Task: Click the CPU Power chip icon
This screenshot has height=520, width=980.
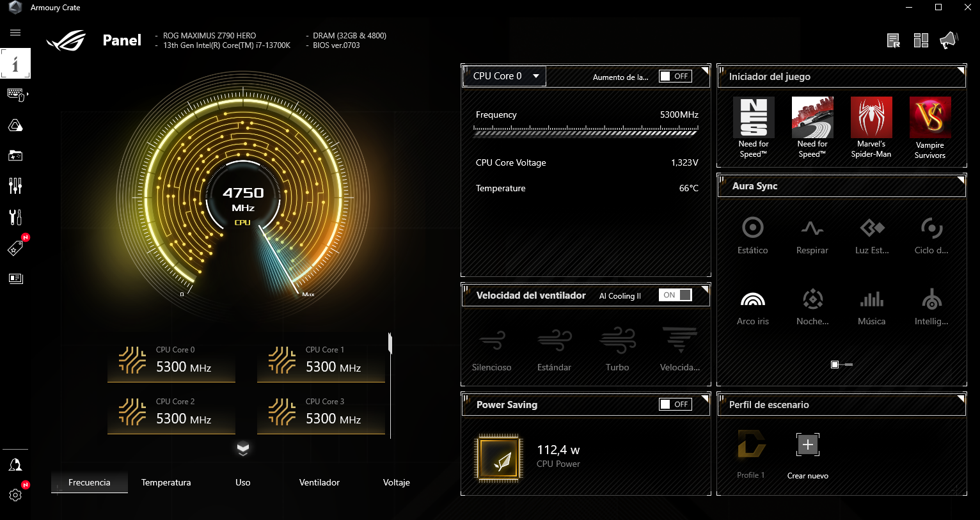Action: [499, 458]
